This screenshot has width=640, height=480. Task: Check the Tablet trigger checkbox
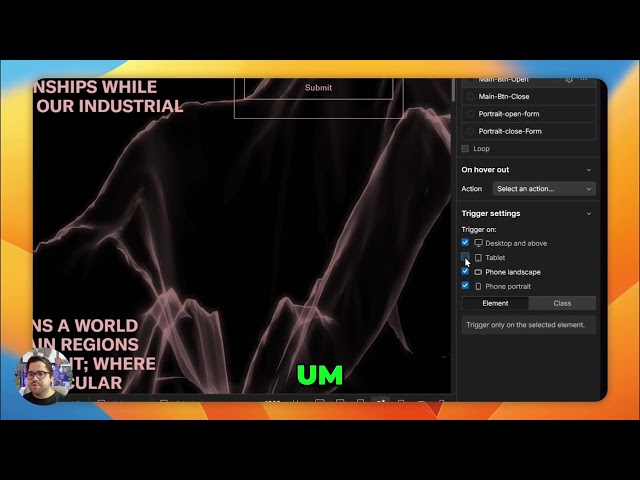pos(465,257)
